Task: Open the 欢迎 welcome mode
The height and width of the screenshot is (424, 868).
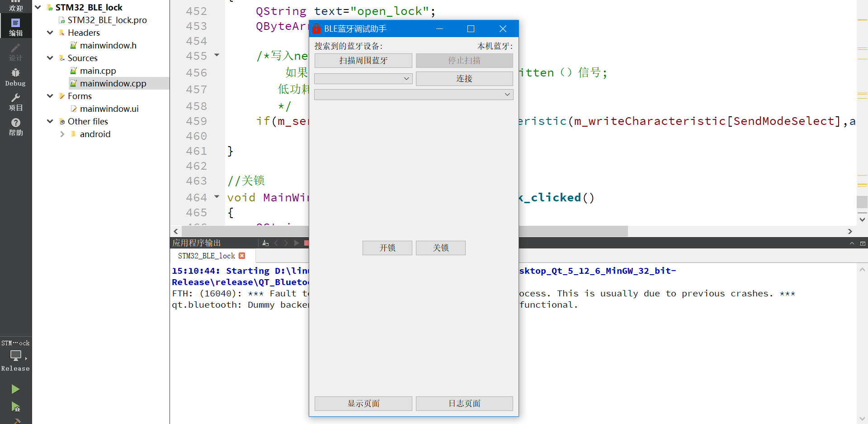Action: point(16,6)
